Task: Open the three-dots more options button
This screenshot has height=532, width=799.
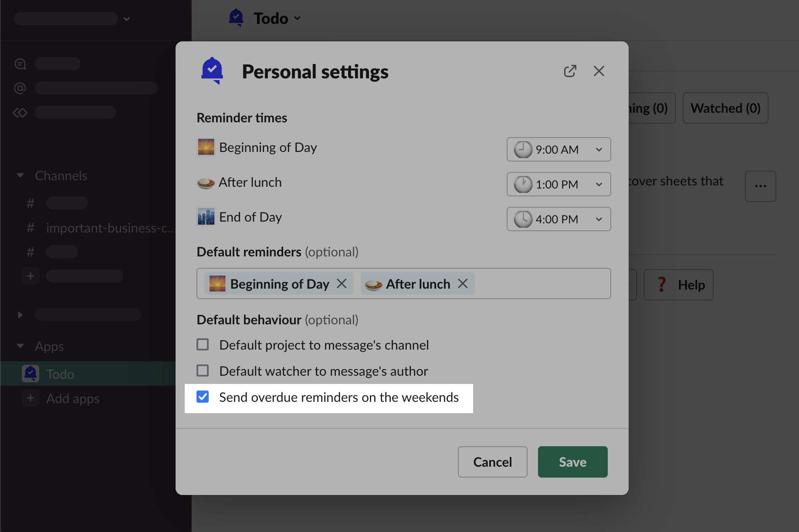Action: (x=760, y=186)
